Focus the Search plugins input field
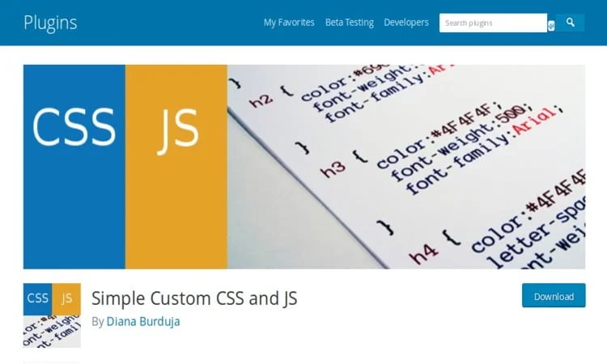Image resolution: width=607 pixels, height=364 pixels. [493, 23]
